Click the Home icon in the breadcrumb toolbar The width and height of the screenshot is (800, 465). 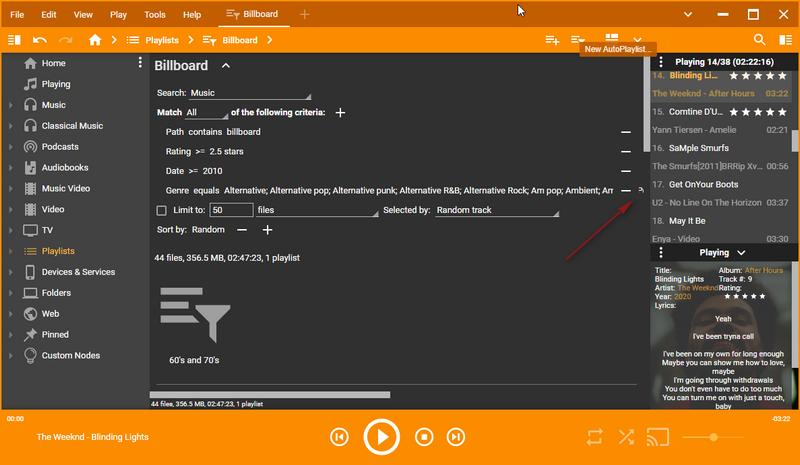pyautogui.click(x=95, y=40)
